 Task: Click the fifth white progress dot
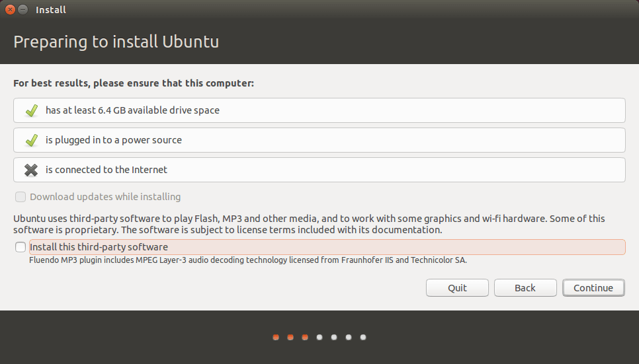point(334,337)
